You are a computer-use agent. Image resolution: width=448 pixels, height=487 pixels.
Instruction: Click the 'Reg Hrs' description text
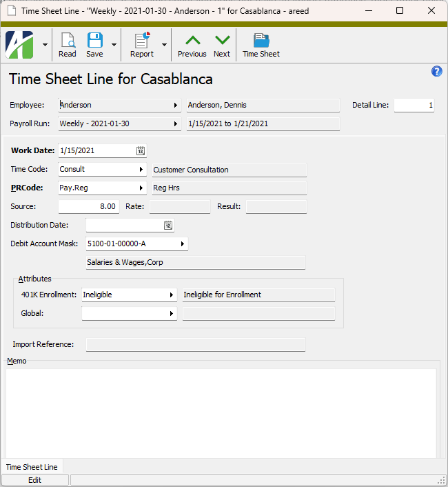166,188
